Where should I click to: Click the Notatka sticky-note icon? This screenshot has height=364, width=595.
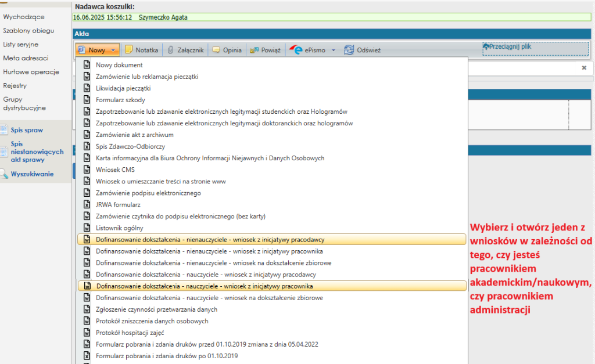[128, 50]
